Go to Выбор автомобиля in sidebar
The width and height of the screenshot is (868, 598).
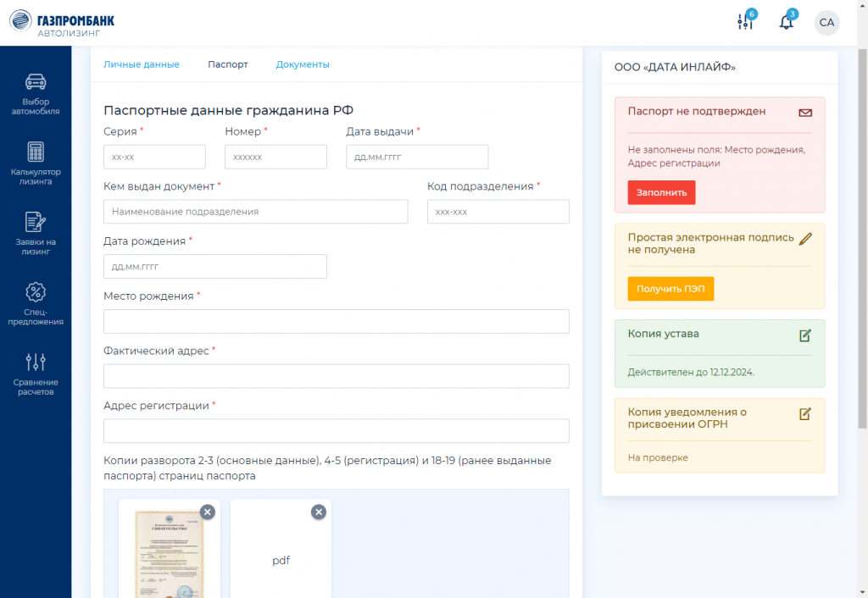coord(36,94)
